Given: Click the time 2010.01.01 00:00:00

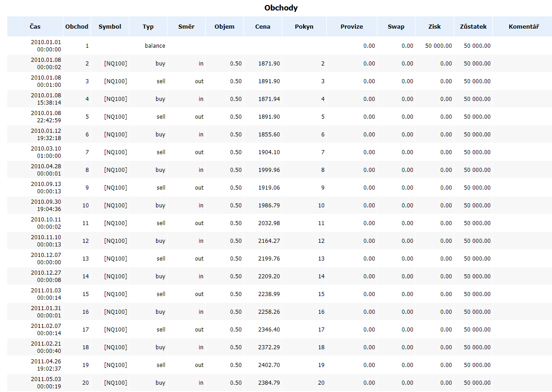Looking at the screenshot, I should point(46,46).
